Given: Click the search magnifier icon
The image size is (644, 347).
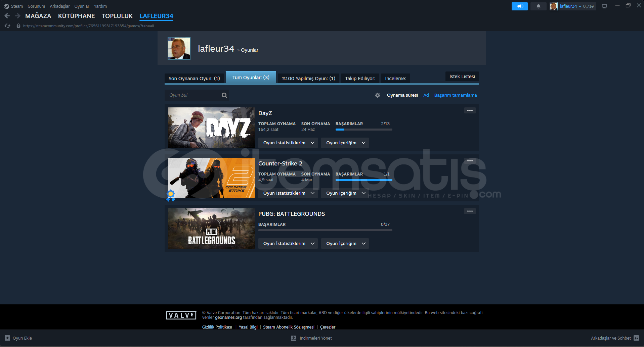Looking at the screenshot, I should coord(224,95).
